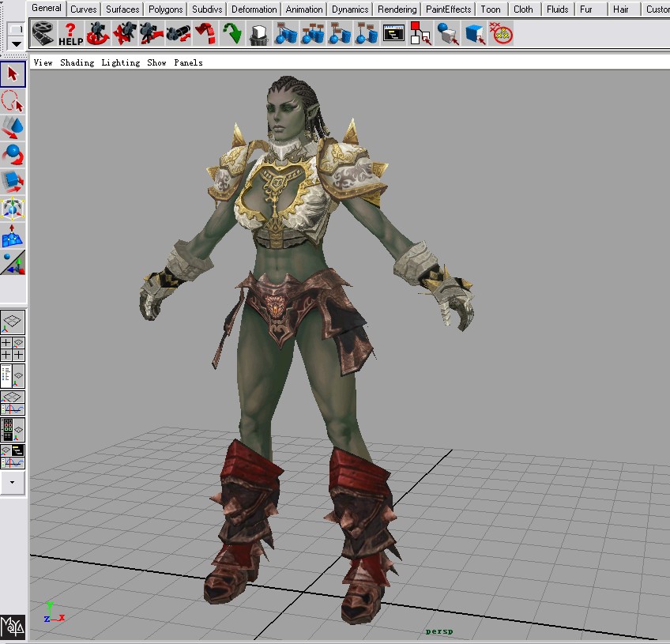The width and height of the screenshot is (670, 644).
Task: Switch to the Polygons shelf tab
Action: coord(165,9)
